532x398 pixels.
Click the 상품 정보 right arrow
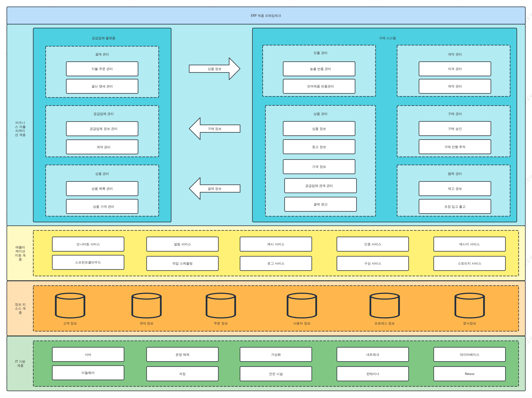pos(215,69)
